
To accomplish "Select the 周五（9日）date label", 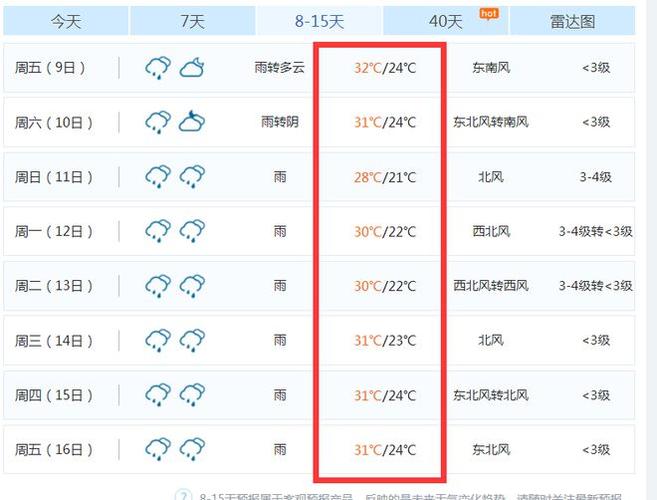I will (x=50, y=67).
